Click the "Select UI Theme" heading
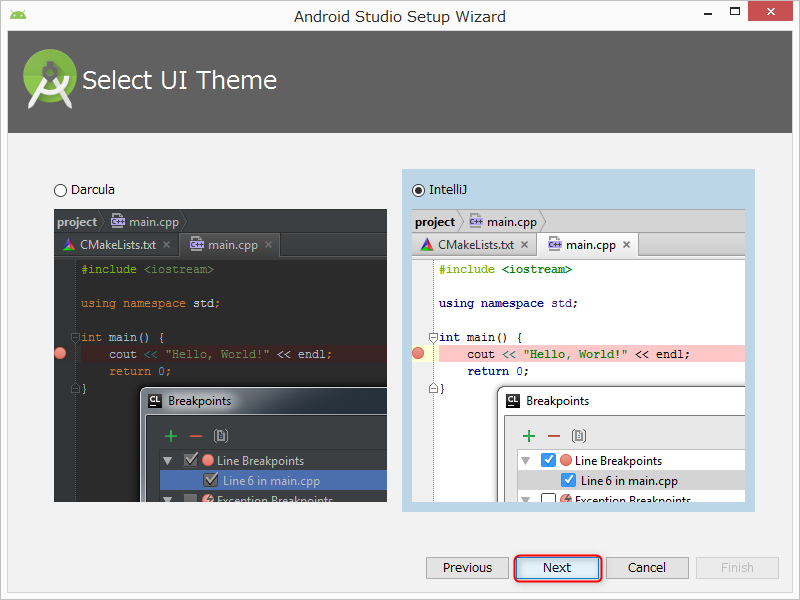The image size is (800, 600). pos(179,80)
